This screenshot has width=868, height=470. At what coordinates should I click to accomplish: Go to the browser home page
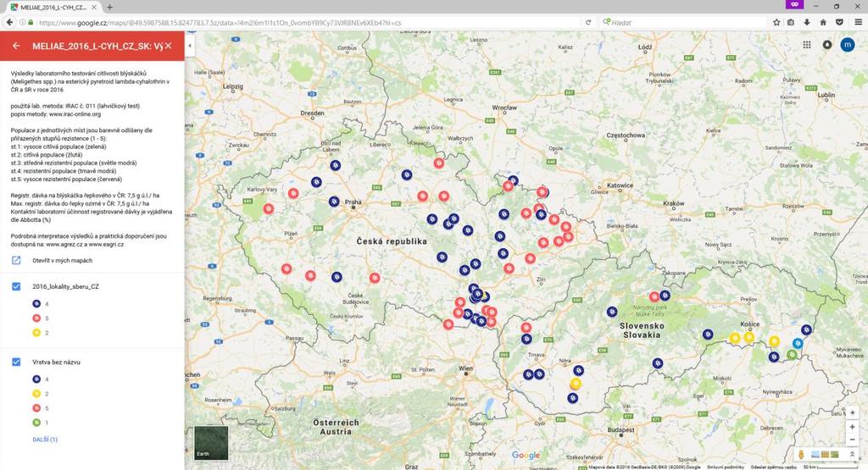(x=823, y=22)
